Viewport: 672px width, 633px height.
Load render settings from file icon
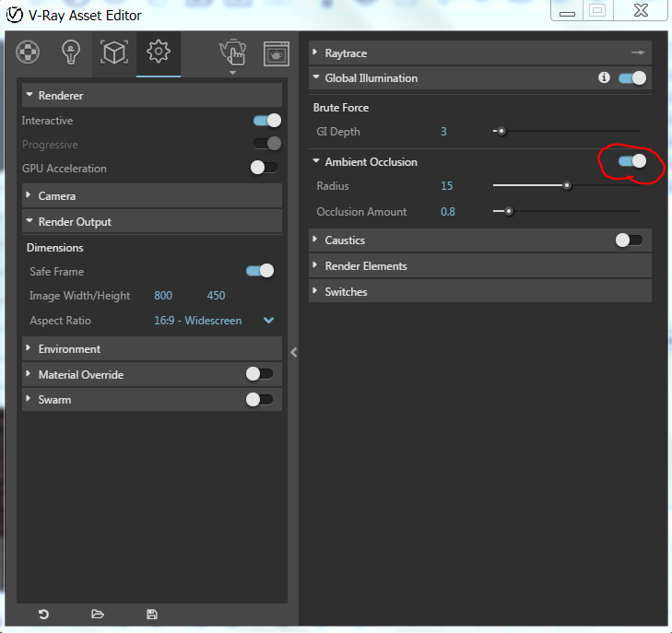coord(98,615)
